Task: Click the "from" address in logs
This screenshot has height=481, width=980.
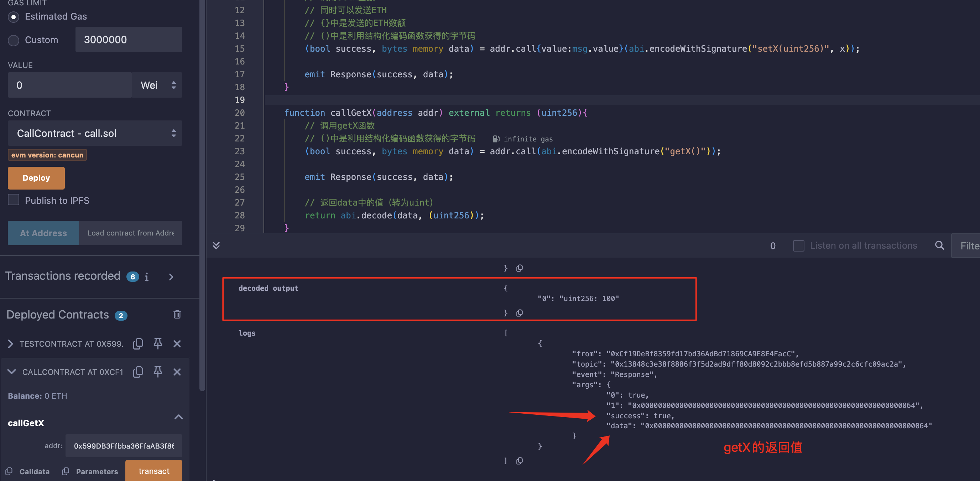Action: click(x=685, y=354)
